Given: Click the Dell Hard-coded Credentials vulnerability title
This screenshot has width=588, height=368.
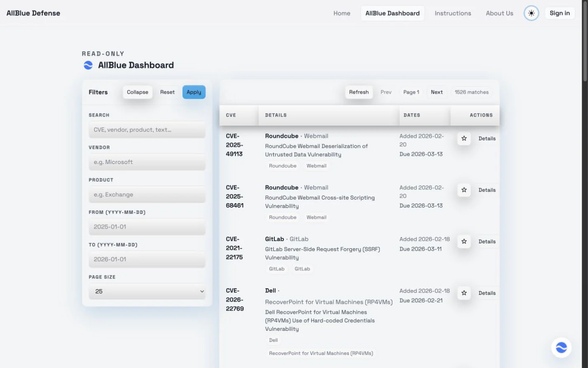Looking at the screenshot, I should tap(320, 321).
